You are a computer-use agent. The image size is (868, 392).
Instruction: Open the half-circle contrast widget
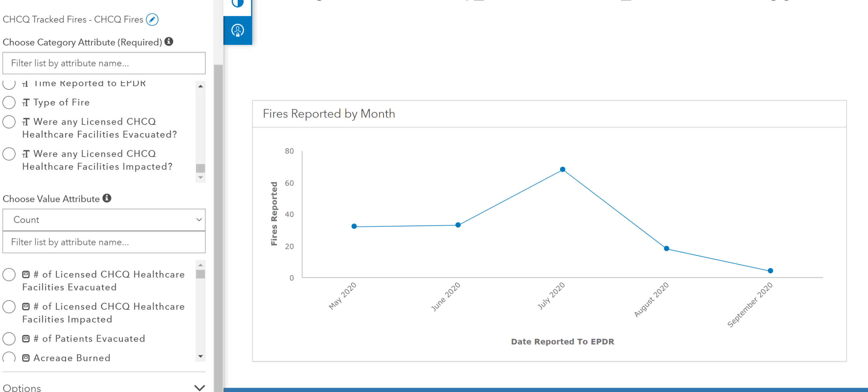[x=238, y=3]
